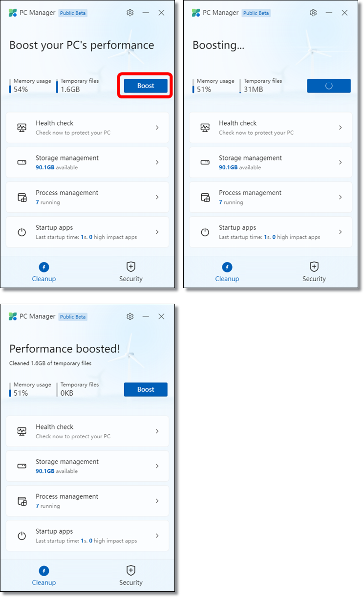Open the settings gear icon
The image size is (364, 605).
(x=130, y=13)
